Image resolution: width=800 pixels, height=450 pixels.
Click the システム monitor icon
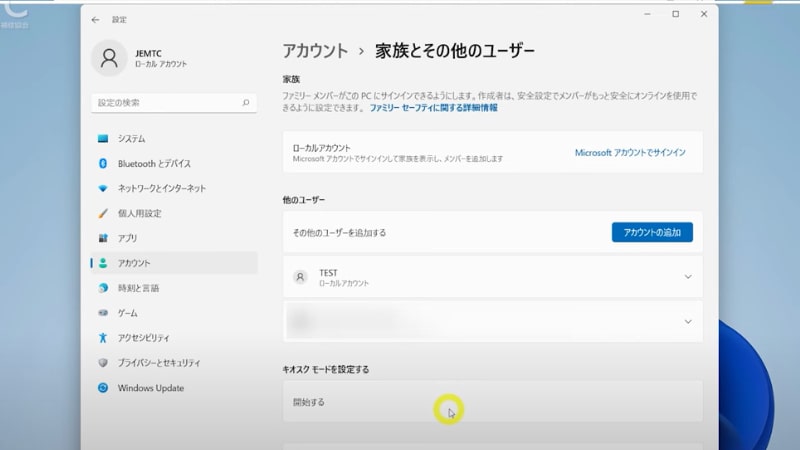point(103,138)
